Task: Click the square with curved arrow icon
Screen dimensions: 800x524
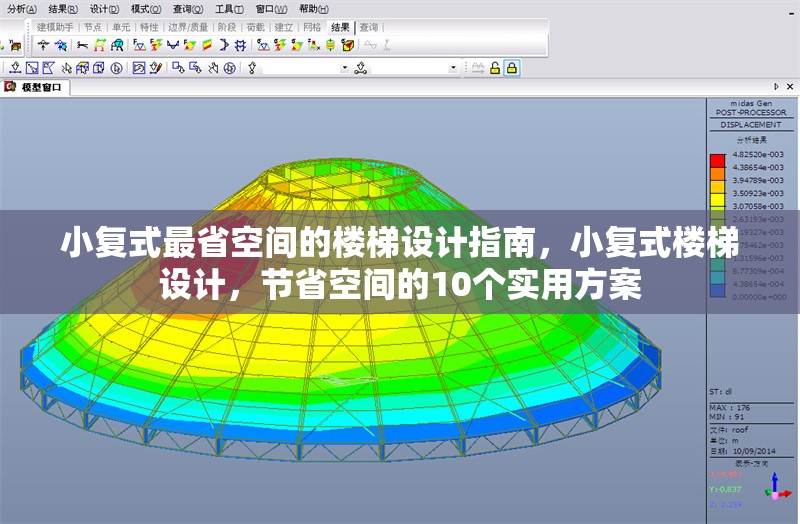Action: 139,68
